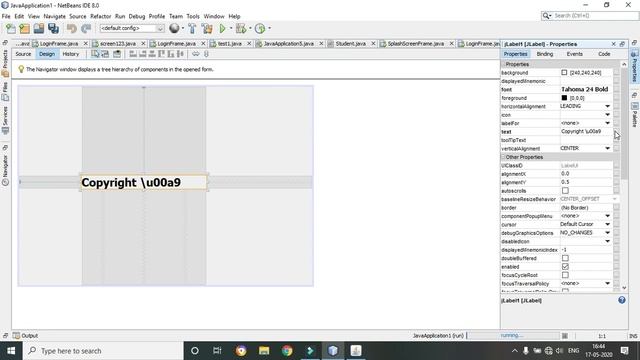Open the screen123.java editor tab
Viewport: 640px width, 360px height.
pyautogui.click(x=118, y=43)
